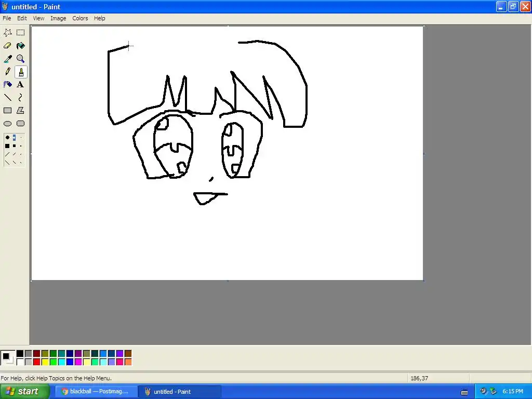The width and height of the screenshot is (532, 399).
Task: Click the 6:15 PM taskbar clock
Action: click(513, 391)
